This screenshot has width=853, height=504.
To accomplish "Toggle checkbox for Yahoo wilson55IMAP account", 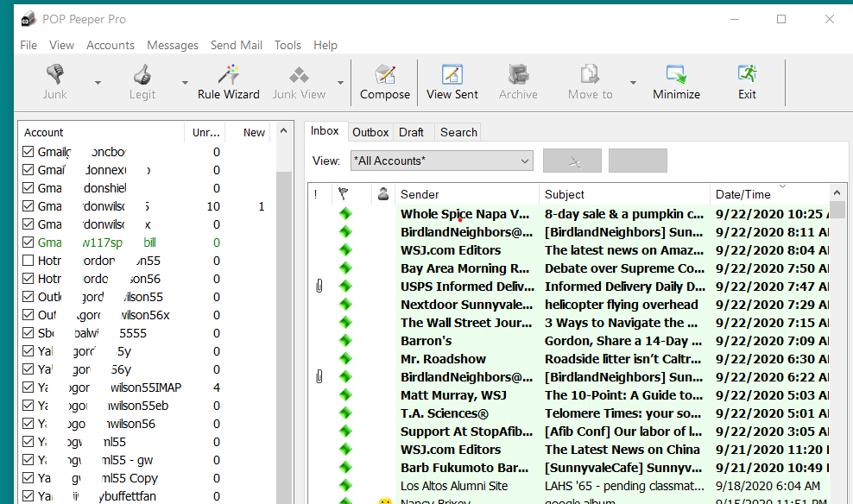I will pyautogui.click(x=28, y=387).
